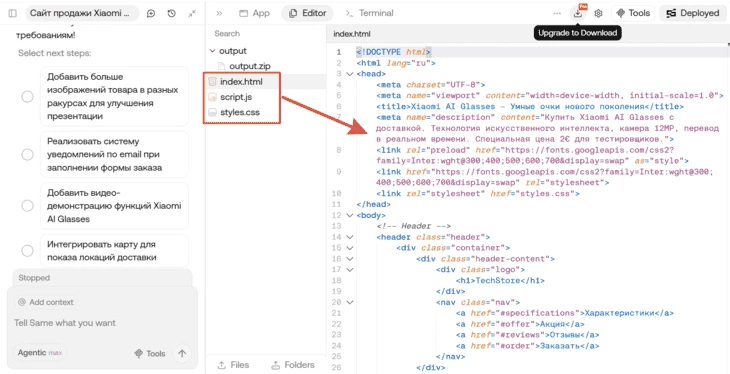Click the Tell Same what you want field
730x374 pixels.
point(102,323)
